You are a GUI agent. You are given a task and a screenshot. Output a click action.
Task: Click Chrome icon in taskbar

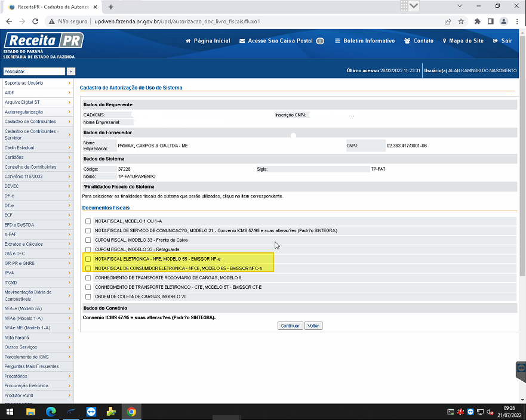coord(131,412)
